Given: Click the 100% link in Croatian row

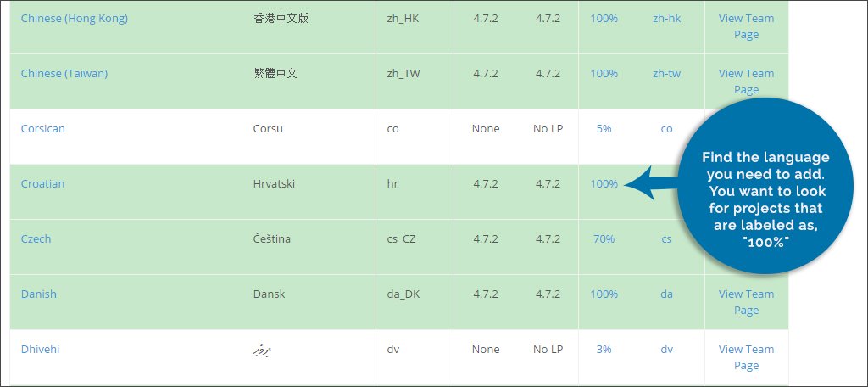Looking at the screenshot, I should 604,183.
